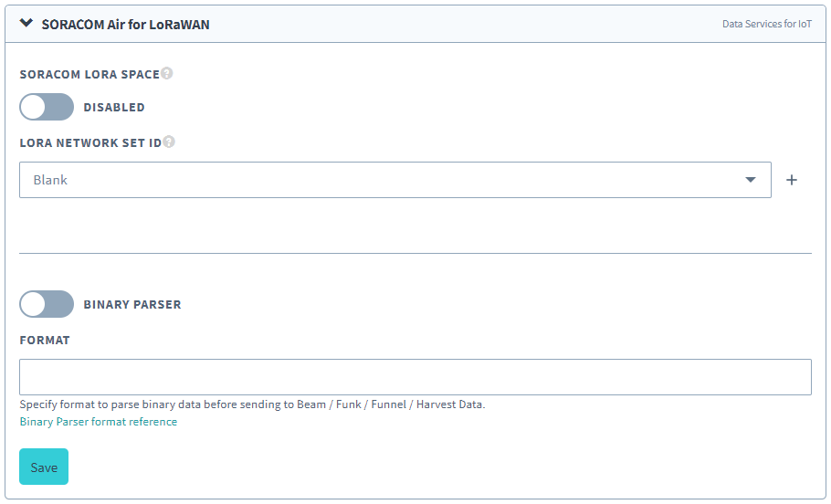Open the LoRa Network Set ID dropdown
This screenshot has height=504, width=831.
(384, 180)
